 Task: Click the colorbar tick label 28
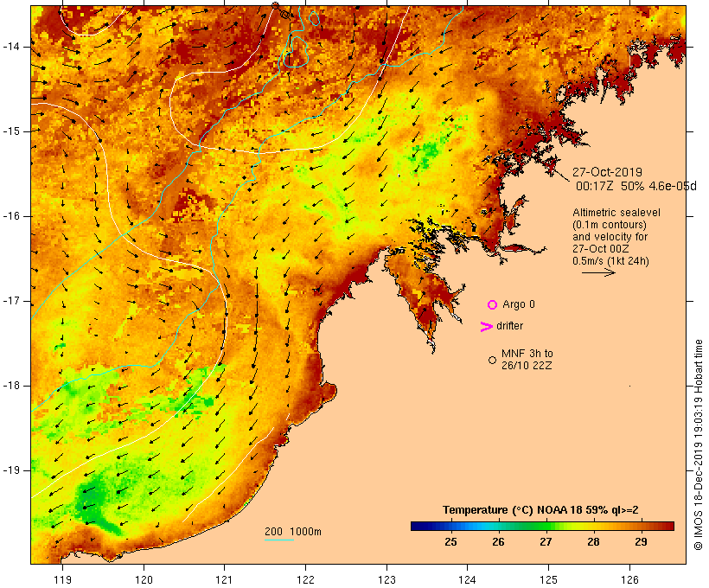tap(593, 542)
